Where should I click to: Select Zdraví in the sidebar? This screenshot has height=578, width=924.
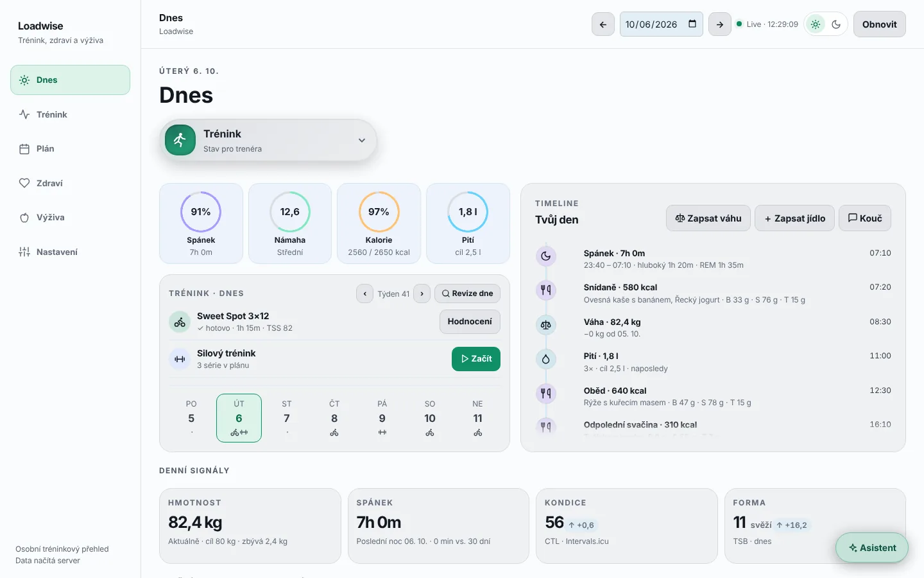[x=70, y=183]
